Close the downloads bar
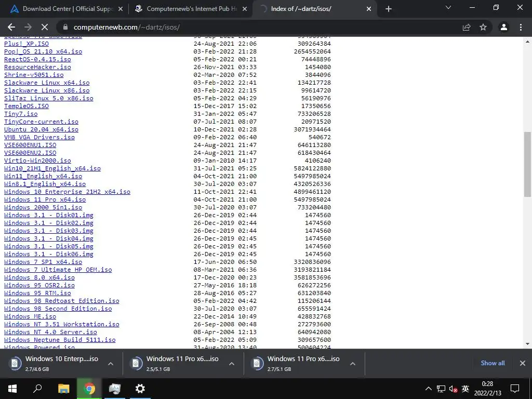 (523, 363)
